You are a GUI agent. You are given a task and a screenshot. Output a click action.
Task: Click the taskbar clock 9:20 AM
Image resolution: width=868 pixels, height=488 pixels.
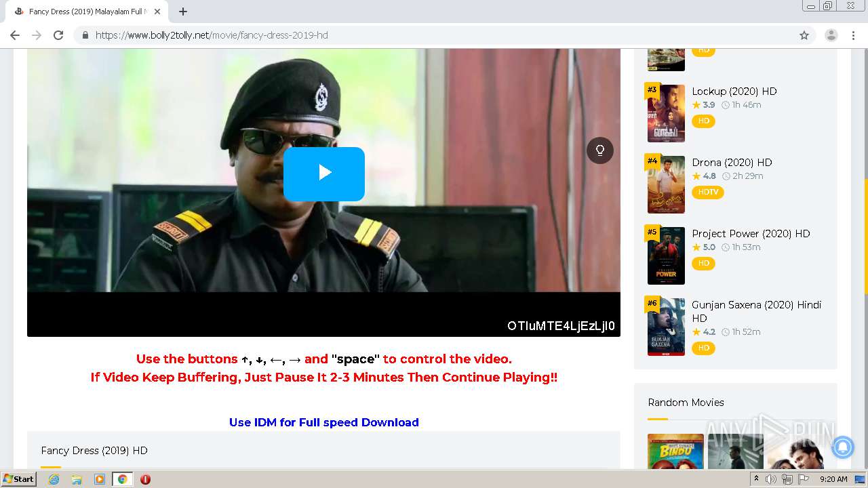pyautogui.click(x=833, y=479)
